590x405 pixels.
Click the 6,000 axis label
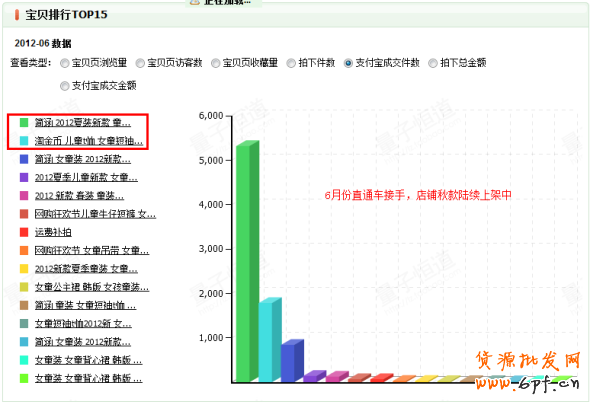211,116
